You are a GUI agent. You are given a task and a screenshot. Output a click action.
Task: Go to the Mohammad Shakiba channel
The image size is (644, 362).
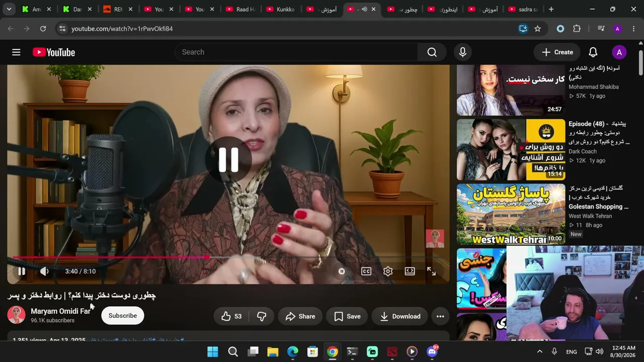tap(594, 87)
